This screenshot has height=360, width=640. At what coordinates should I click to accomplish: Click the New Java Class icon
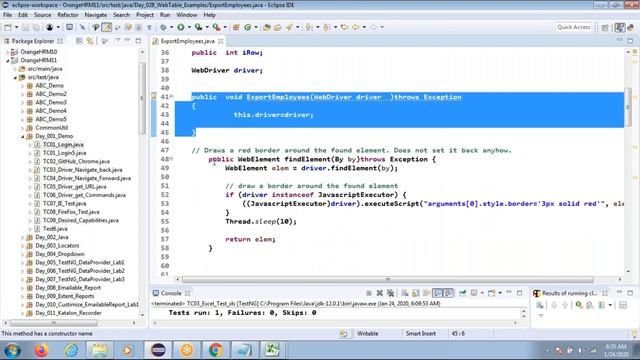tap(248, 27)
